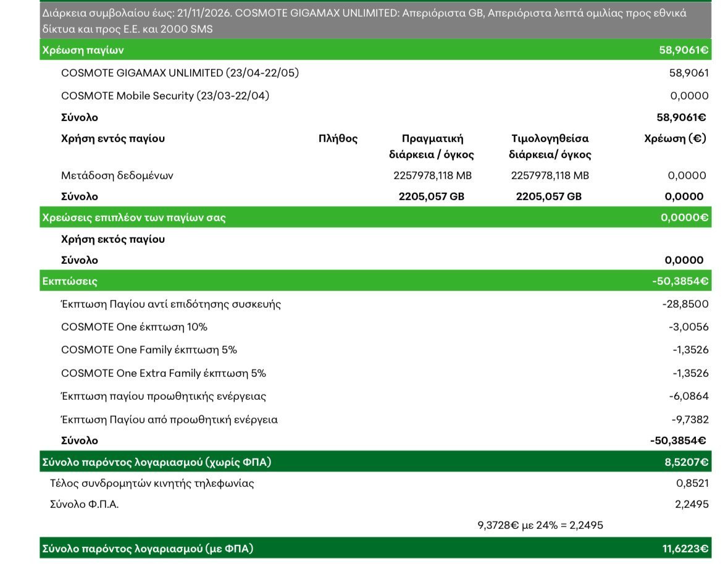Click 2205,057 GB total under the Τιμολογηθείσα column
The height and width of the screenshot is (587, 728).
pos(549,196)
